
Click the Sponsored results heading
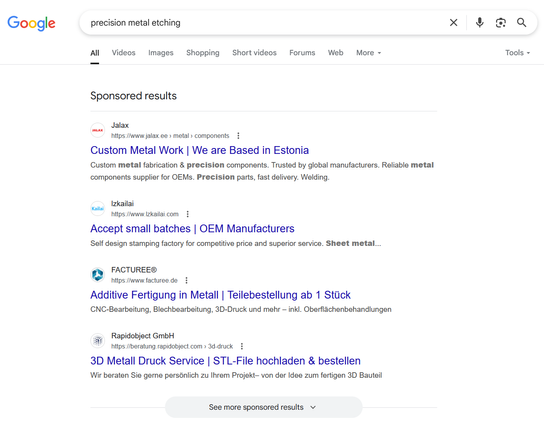(x=133, y=96)
